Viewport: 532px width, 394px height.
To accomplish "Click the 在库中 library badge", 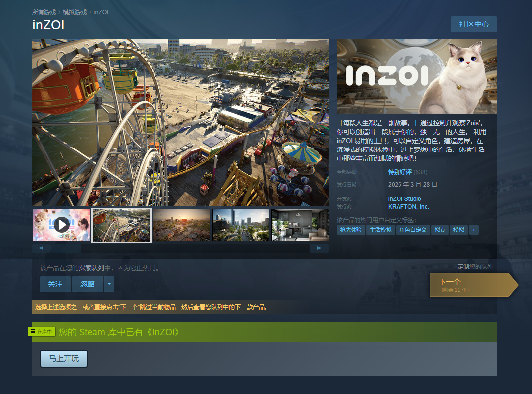I will (x=42, y=331).
